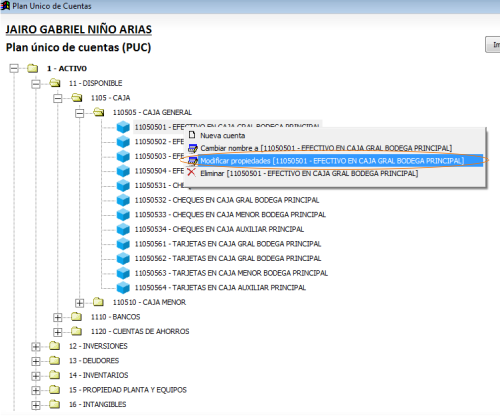
Task: Expand the 1110 - BANCOS node
Action: click(58, 317)
